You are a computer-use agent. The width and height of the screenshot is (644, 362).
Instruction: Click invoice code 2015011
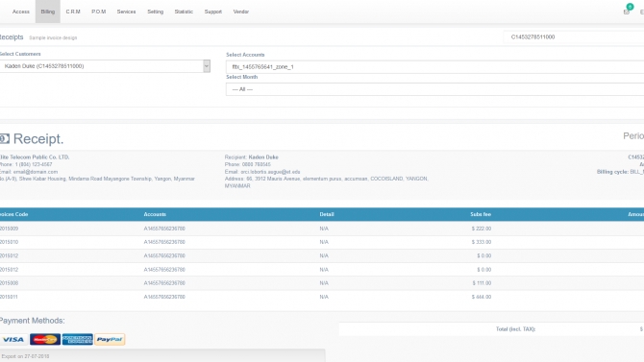coord(9,297)
